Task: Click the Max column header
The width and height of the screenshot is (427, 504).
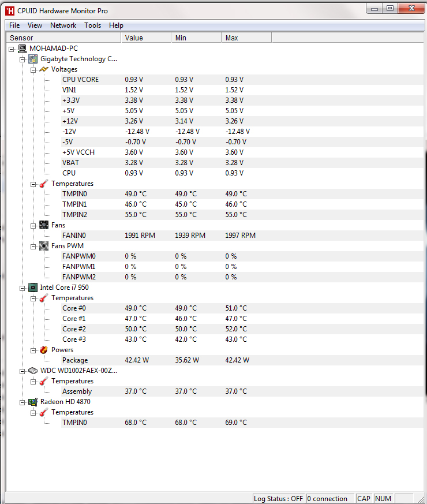Action: click(x=246, y=38)
